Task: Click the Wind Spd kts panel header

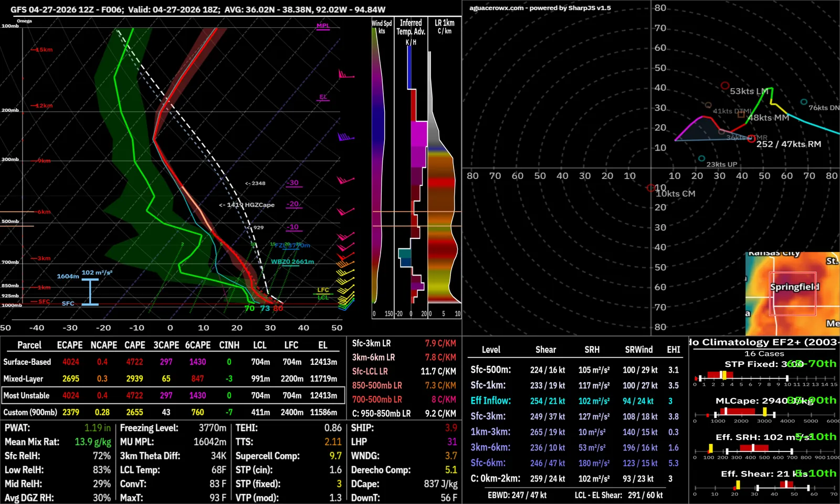Action: click(382, 27)
